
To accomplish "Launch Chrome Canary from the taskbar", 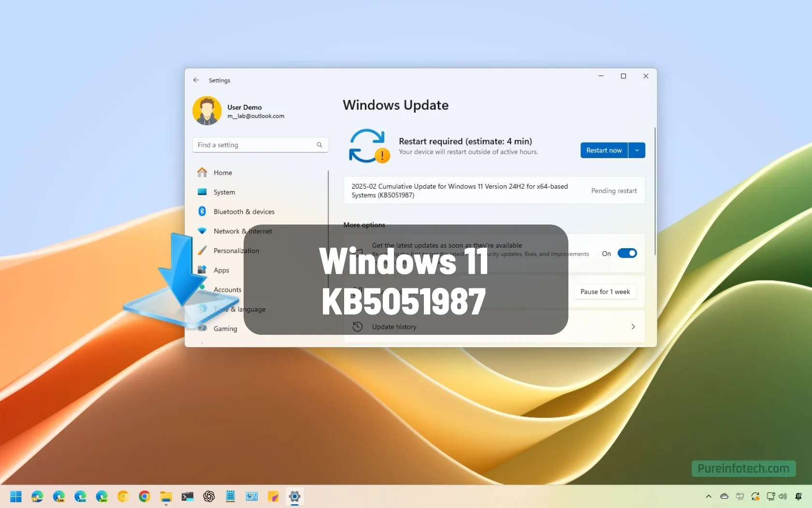I will click(123, 496).
